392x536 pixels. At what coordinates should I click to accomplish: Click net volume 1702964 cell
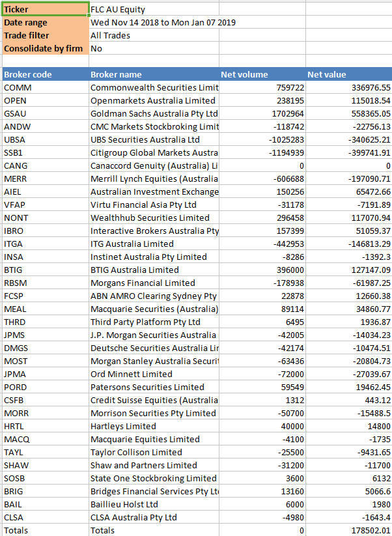pyautogui.click(x=262, y=113)
